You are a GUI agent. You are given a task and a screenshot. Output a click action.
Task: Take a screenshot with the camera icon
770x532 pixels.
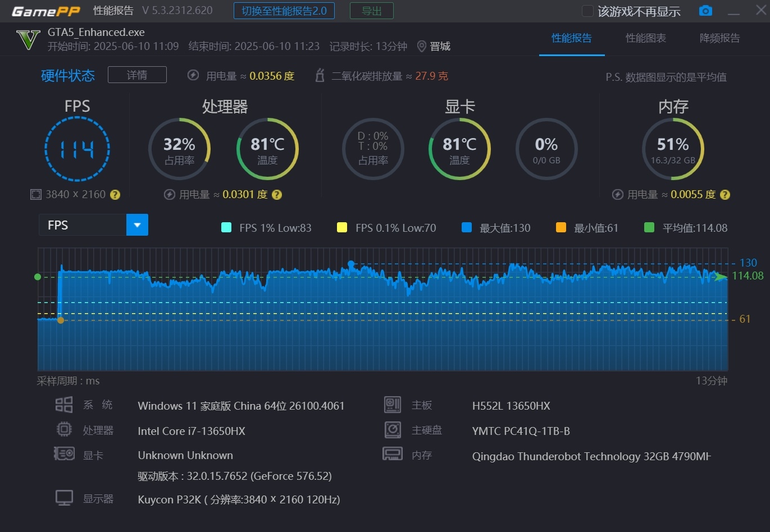[705, 11]
